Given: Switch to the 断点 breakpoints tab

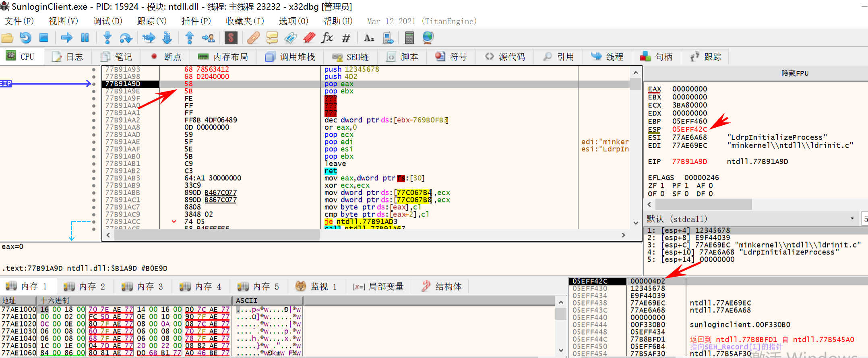Looking at the screenshot, I should click(x=166, y=57).
